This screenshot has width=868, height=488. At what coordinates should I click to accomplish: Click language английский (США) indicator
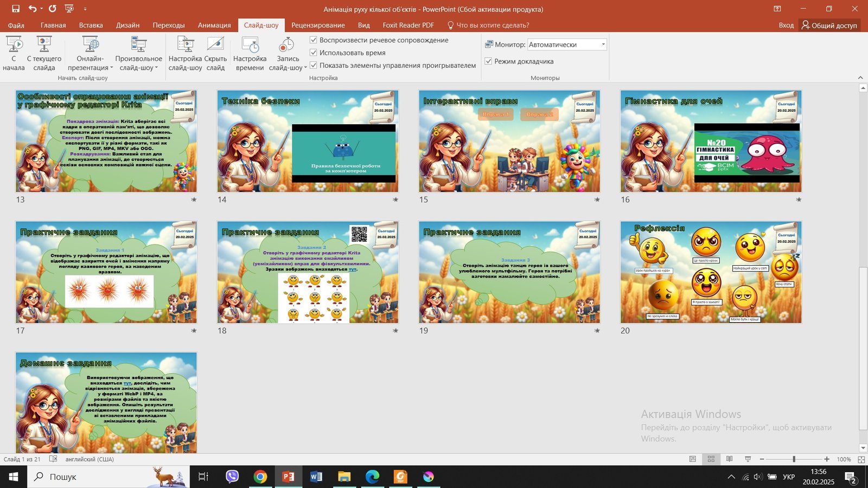coord(90,459)
